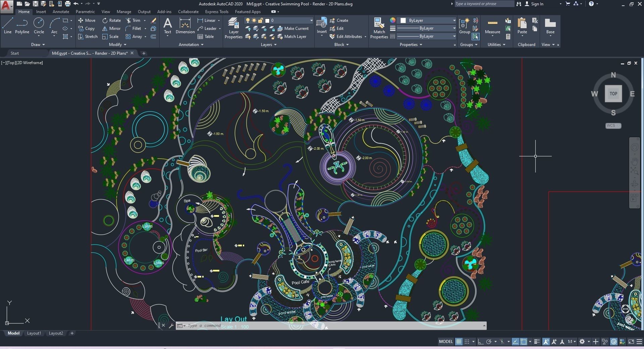This screenshot has height=349, width=644.
Task: Select the Line drawing tool
Action: pyautogui.click(x=7, y=26)
